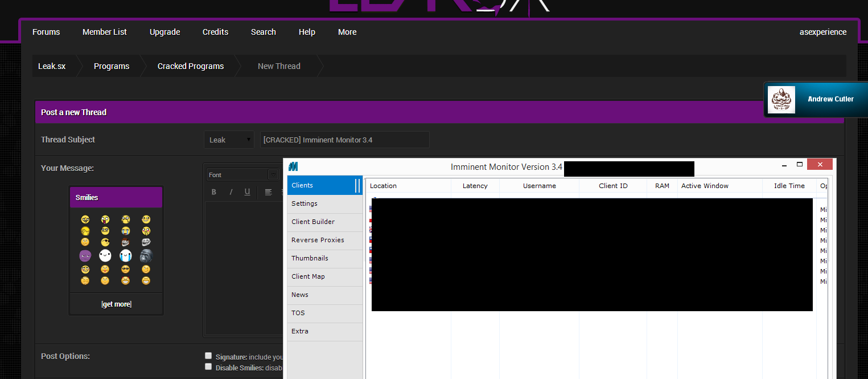
Task: Enable the Signature post option
Action: [x=208, y=356]
